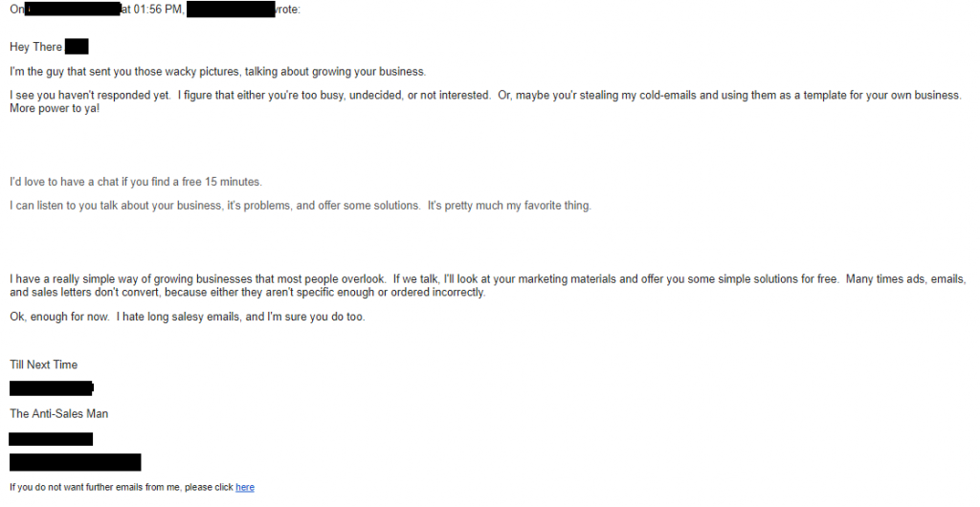The height and width of the screenshot is (507, 980).
Task: Click the "pretty much my favorite thing" sentence
Action: point(300,206)
